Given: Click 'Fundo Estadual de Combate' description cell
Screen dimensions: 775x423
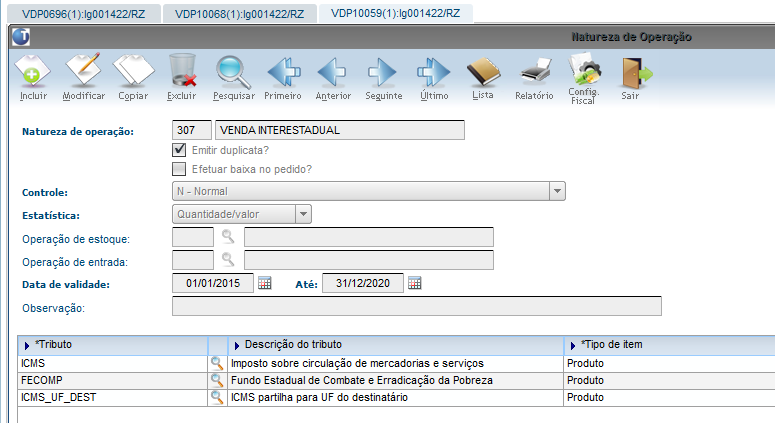Looking at the screenshot, I should click(395, 380).
